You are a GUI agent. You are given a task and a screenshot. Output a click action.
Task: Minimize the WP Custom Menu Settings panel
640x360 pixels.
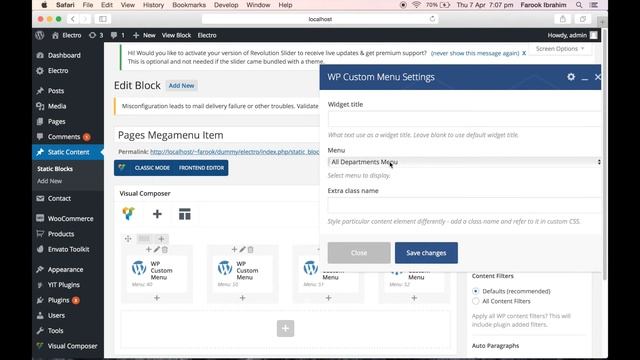[x=584, y=78]
